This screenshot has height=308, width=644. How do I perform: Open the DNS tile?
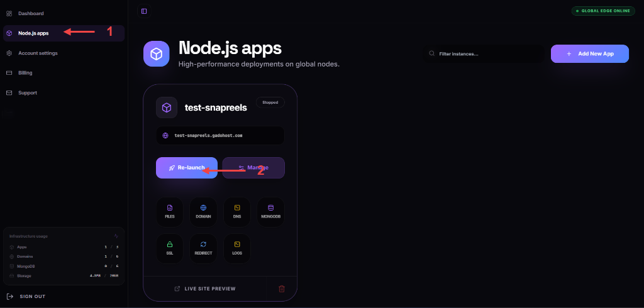coord(237,212)
